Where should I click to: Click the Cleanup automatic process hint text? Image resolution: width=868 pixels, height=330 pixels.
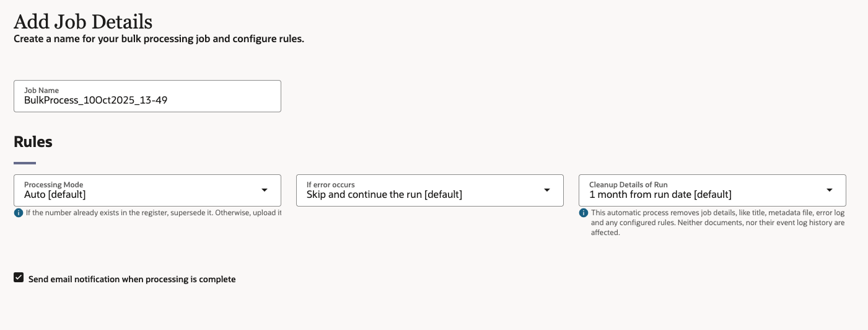pyautogui.click(x=717, y=222)
